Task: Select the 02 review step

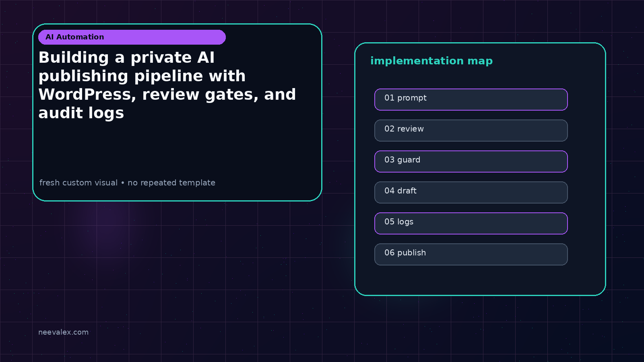Action: (x=471, y=130)
